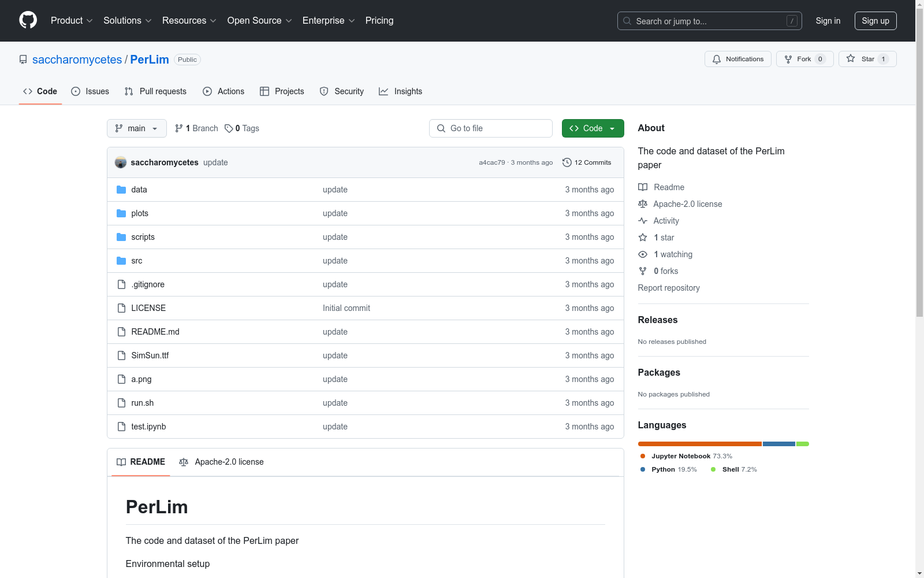Open the Code tab
Screen dimensions: 924x578
pos(40,91)
